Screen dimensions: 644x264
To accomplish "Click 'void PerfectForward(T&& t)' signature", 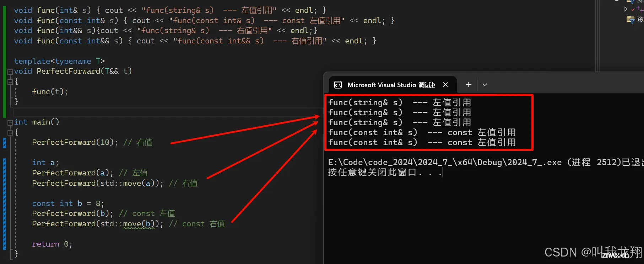I will coord(73,71).
